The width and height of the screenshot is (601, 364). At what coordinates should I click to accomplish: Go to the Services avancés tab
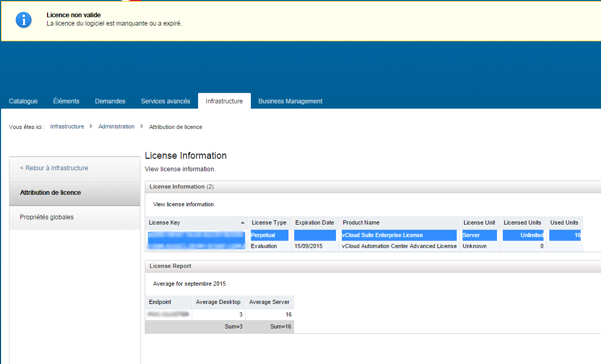tap(165, 101)
